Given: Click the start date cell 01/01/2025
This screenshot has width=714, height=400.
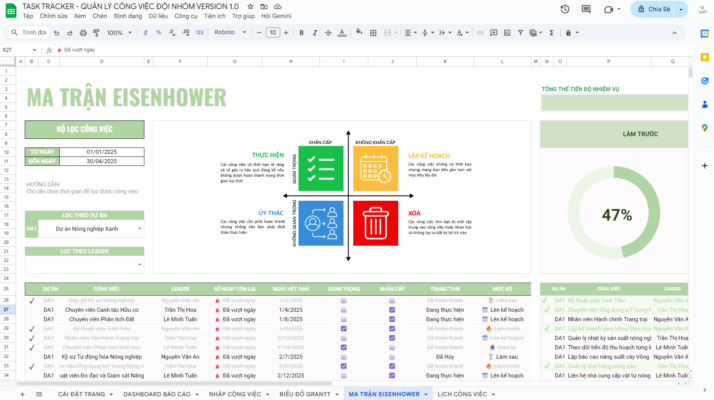Looking at the screenshot, I should click(x=102, y=151).
